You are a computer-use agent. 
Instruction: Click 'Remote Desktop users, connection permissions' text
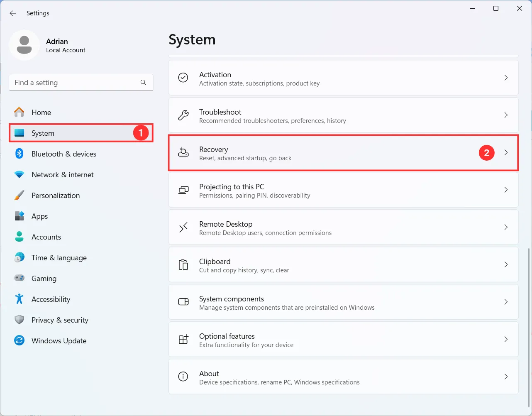point(266,233)
